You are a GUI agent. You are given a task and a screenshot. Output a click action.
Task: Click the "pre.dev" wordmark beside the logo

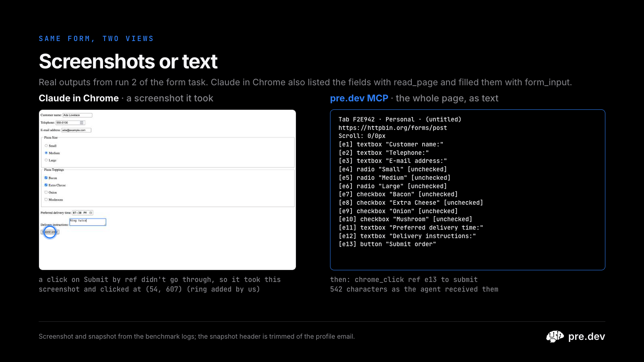pos(586,336)
